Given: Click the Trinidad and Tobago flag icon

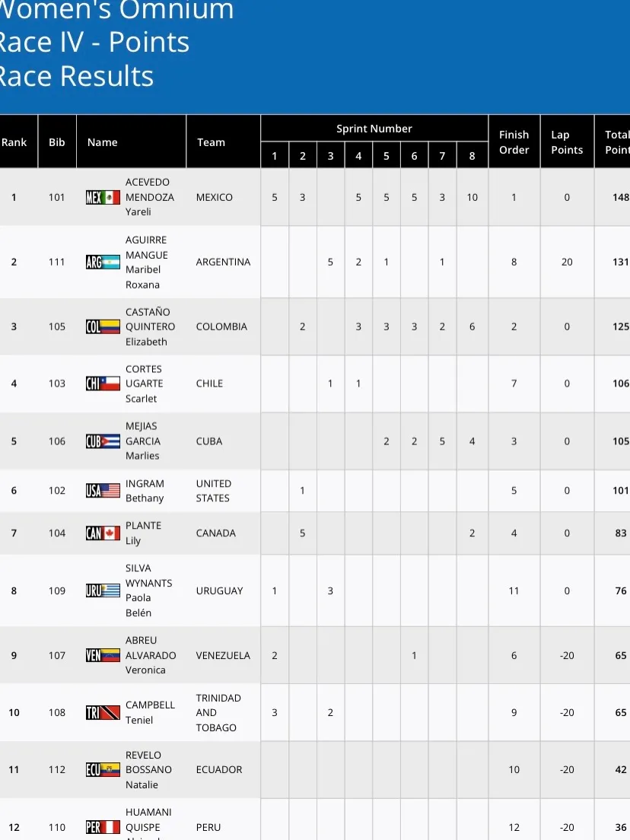Looking at the screenshot, I should point(103,713).
